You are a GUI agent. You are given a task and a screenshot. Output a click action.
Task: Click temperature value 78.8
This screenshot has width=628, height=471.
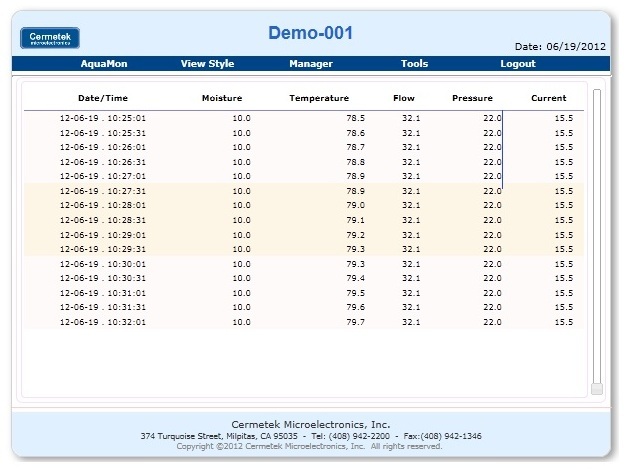tap(356, 163)
